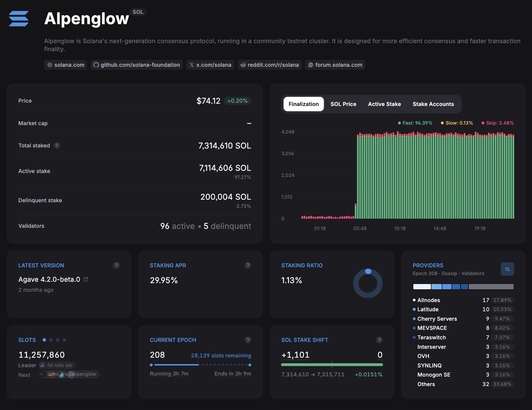Open the github.com/solana-foundation link

click(x=136, y=65)
